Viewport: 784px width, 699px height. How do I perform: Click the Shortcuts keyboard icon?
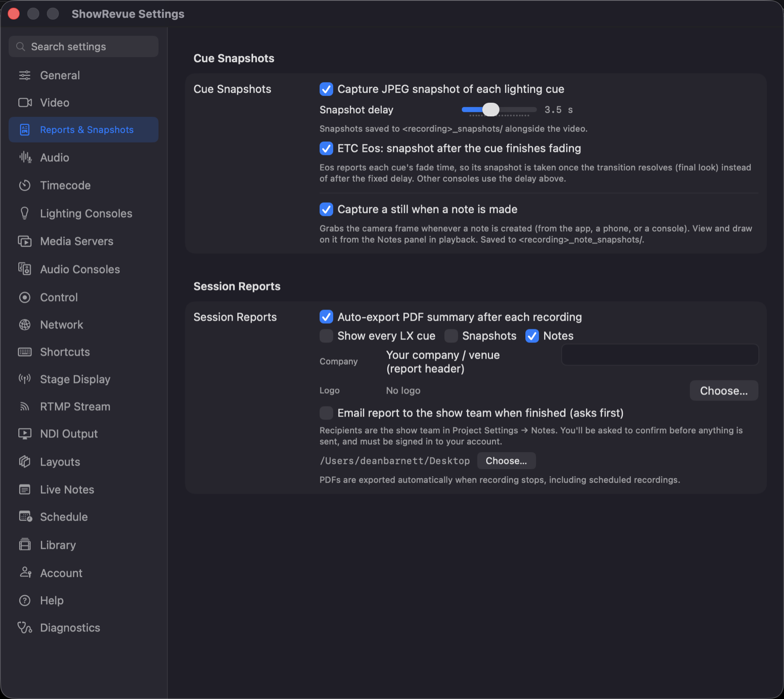[x=25, y=352]
